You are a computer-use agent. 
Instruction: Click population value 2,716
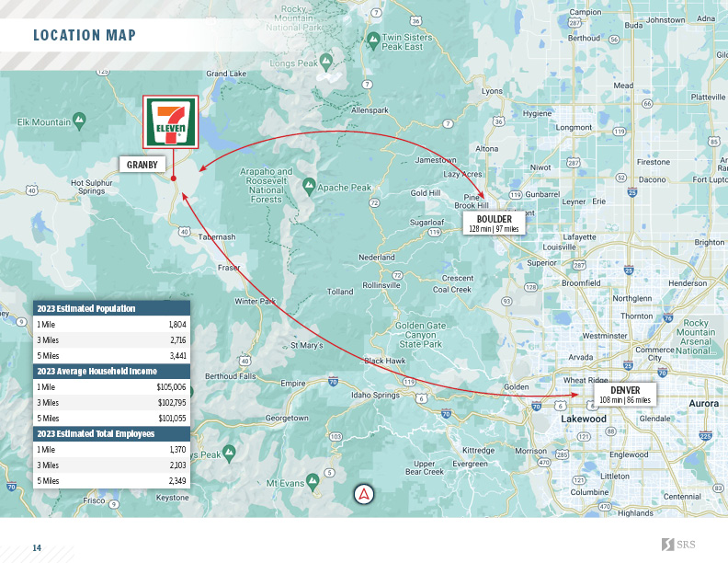point(178,340)
